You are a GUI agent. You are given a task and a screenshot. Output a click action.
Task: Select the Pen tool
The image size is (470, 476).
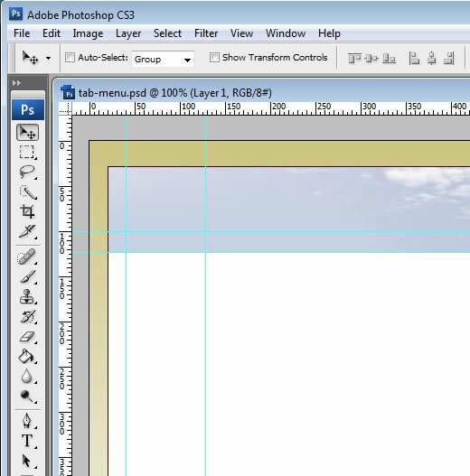click(x=27, y=421)
